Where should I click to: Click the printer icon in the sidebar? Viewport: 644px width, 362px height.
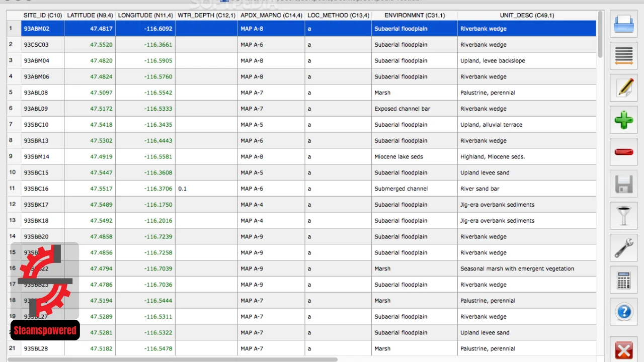point(623,24)
